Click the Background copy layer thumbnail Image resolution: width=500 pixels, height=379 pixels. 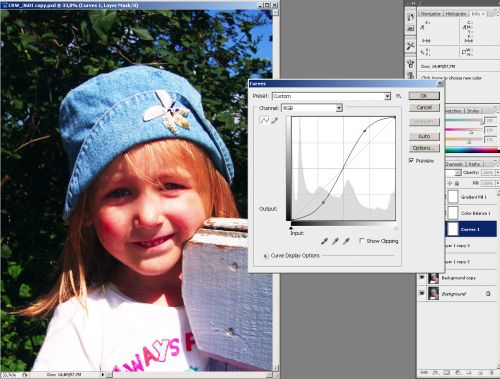click(x=433, y=278)
